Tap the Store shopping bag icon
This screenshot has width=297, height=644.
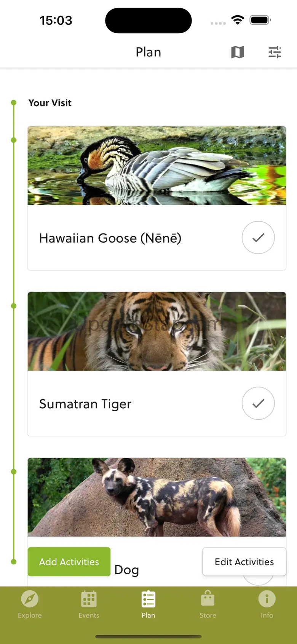[208, 599]
